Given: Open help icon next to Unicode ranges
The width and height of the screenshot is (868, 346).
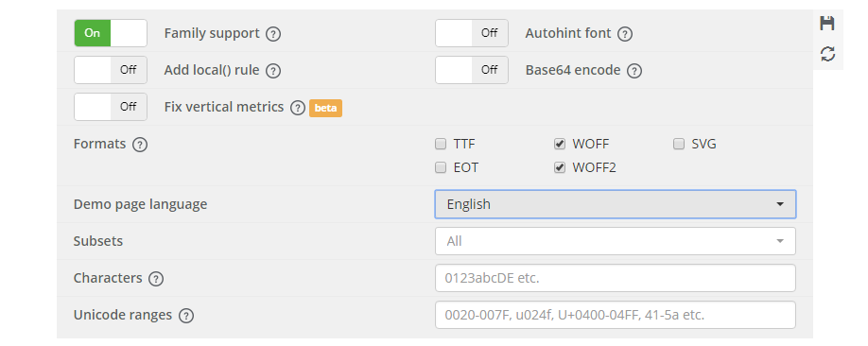Looking at the screenshot, I should pos(186,316).
